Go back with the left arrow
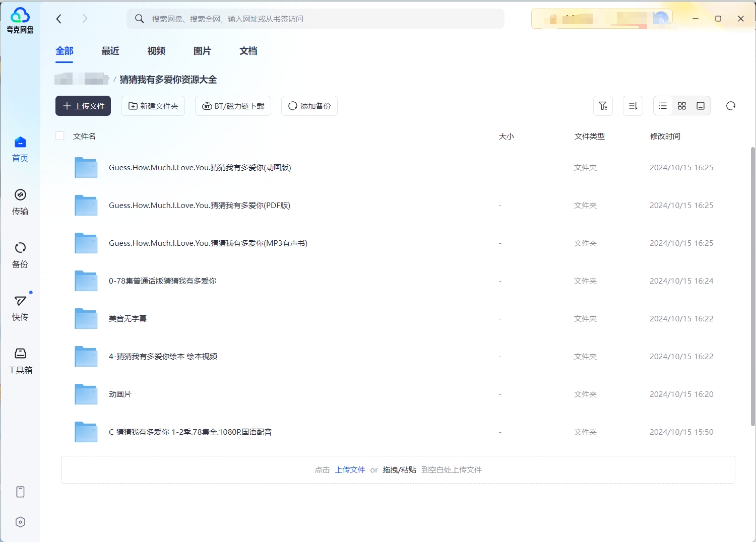This screenshot has height=542, width=756. click(x=59, y=19)
